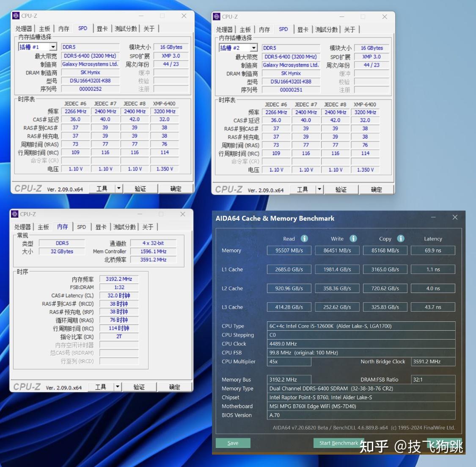Screen dimensions: 476x467
Task: Switch to 内存 tab in slot #1 window
Action: pos(64,28)
